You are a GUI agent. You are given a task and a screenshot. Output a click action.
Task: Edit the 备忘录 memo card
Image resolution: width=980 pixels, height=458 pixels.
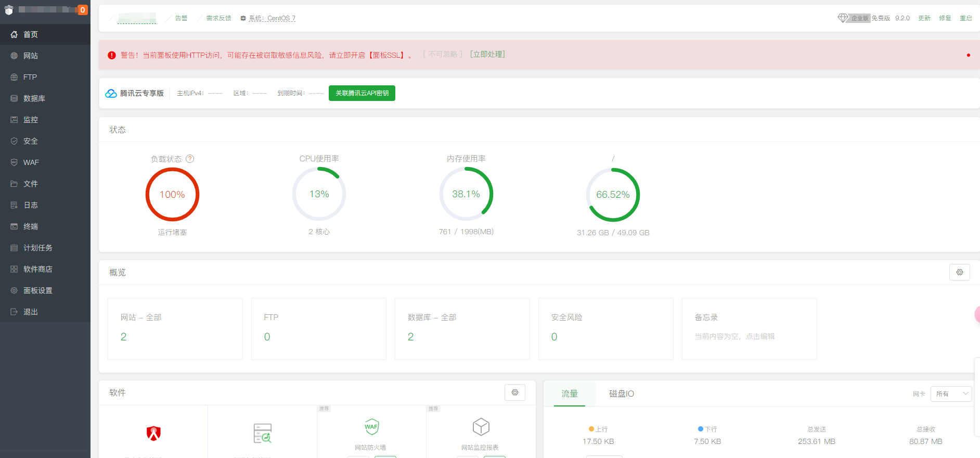click(x=750, y=329)
